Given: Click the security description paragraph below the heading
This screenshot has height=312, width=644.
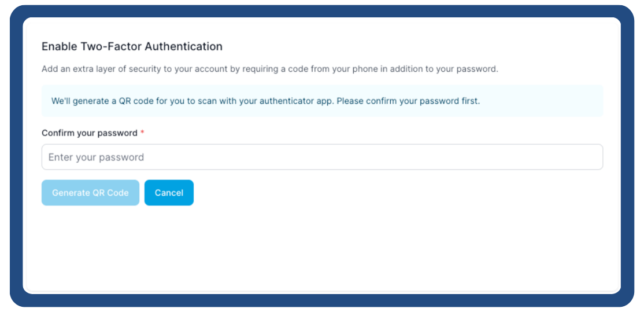Looking at the screenshot, I should point(269,69).
